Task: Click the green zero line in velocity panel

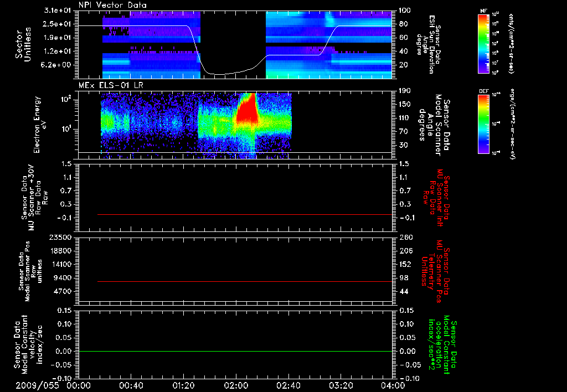Action: point(235,351)
